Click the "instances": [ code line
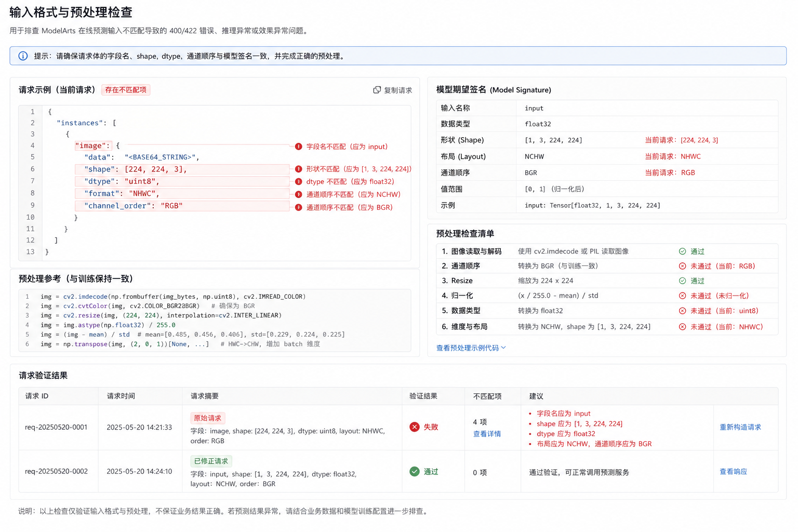Viewport: 798px width, 532px height. coord(86,123)
